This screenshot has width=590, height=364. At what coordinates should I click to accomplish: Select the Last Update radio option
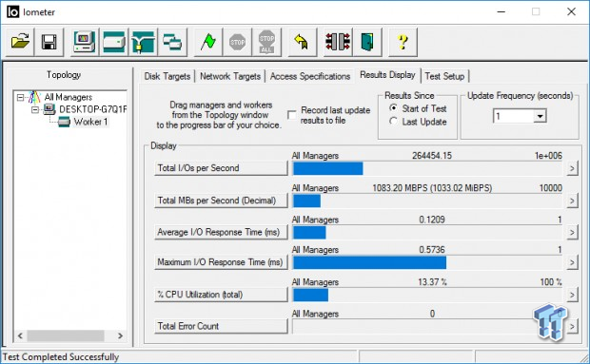pyautogui.click(x=393, y=122)
